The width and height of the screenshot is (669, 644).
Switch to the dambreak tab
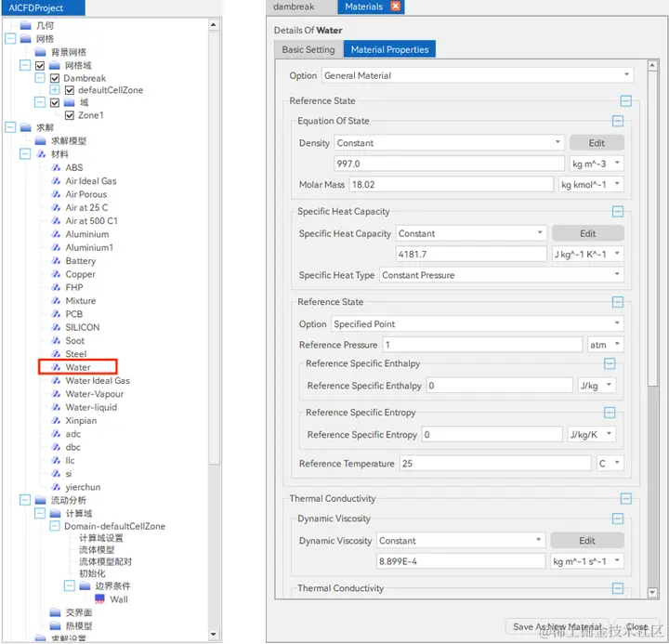pyautogui.click(x=294, y=7)
